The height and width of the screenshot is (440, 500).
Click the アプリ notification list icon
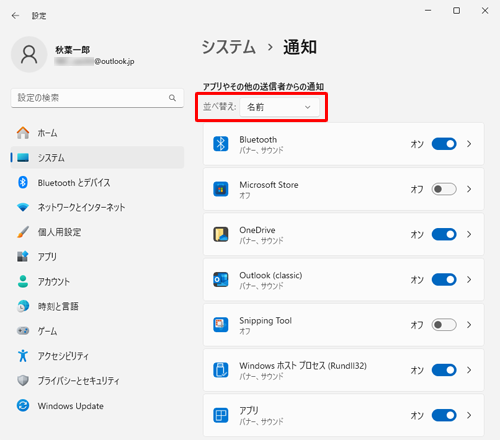click(x=221, y=415)
